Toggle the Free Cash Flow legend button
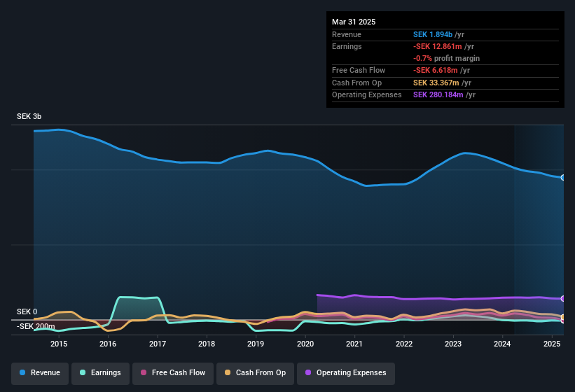This screenshot has height=392, width=575. [173, 373]
